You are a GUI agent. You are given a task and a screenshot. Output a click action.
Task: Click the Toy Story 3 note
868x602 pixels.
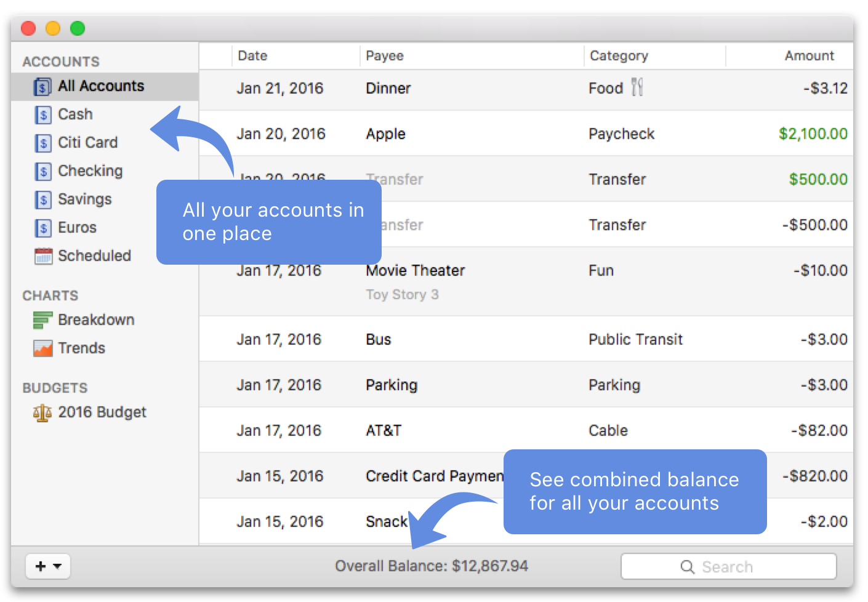click(402, 295)
